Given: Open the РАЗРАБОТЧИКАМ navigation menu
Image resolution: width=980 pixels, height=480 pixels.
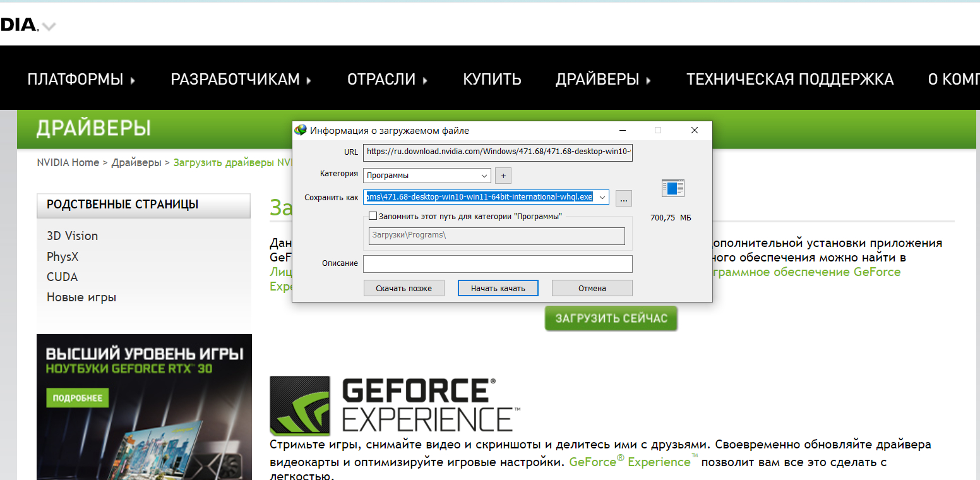Looking at the screenshot, I should tap(241, 79).
